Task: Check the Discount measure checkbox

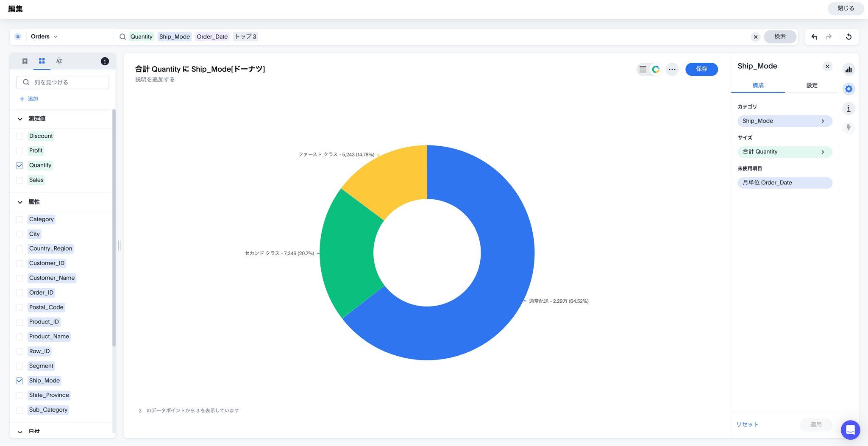Action: coord(19,136)
